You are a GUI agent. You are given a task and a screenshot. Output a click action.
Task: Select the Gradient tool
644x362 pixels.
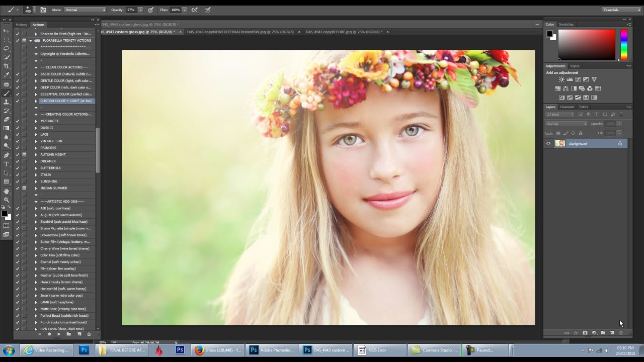pyautogui.click(x=7, y=129)
